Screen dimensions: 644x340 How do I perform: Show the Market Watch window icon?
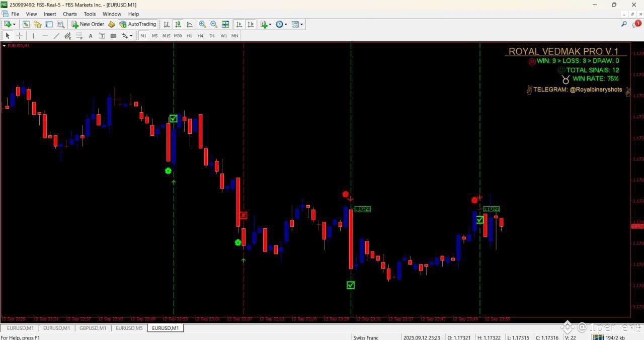pyautogui.click(x=26, y=24)
